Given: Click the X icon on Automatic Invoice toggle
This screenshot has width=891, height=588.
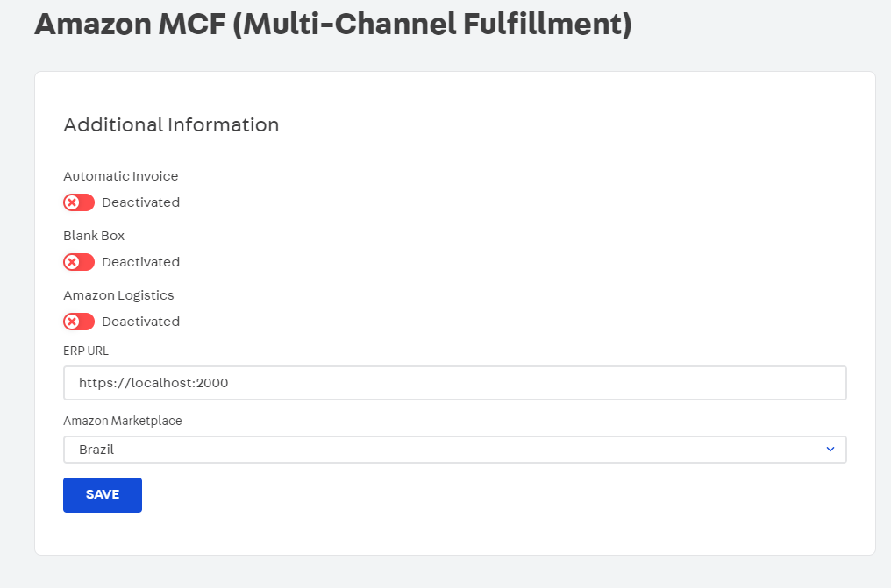Looking at the screenshot, I should pyautogui.click(x=72, y=202).
